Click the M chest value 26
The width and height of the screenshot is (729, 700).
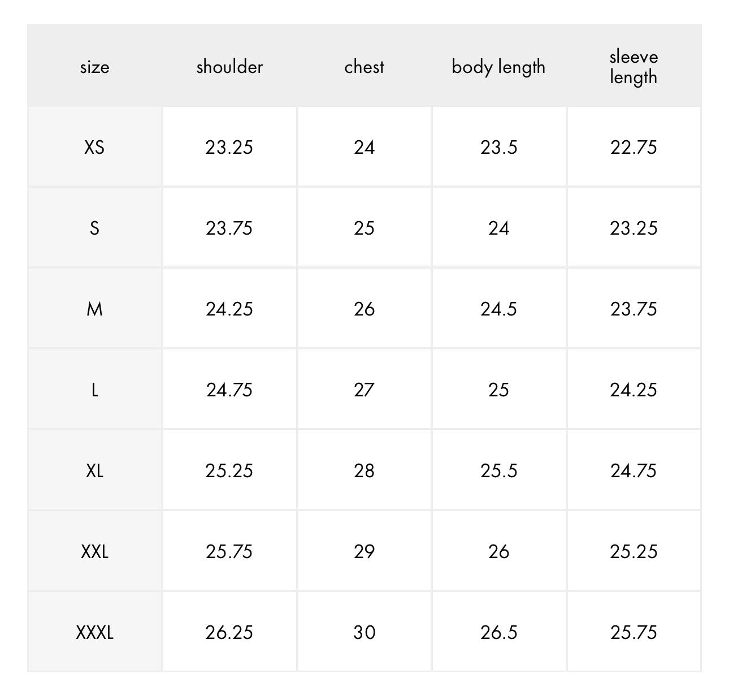coord(364,309)
